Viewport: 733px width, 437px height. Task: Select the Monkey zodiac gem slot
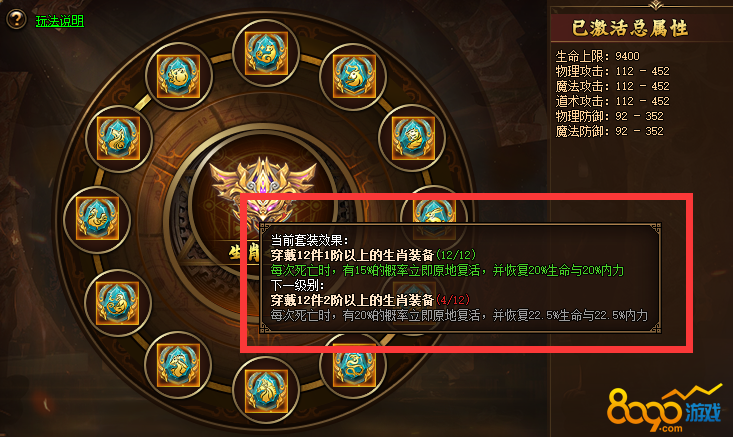pos(117,303)
